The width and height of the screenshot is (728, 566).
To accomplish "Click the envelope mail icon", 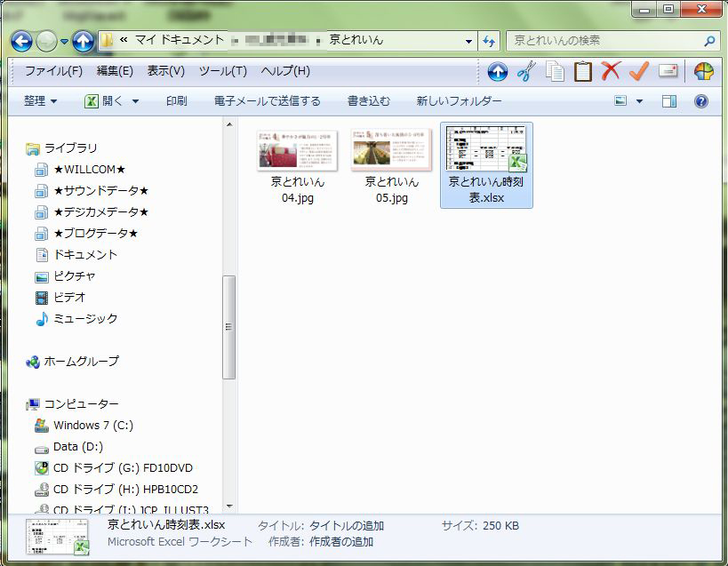I will (668, 72).
